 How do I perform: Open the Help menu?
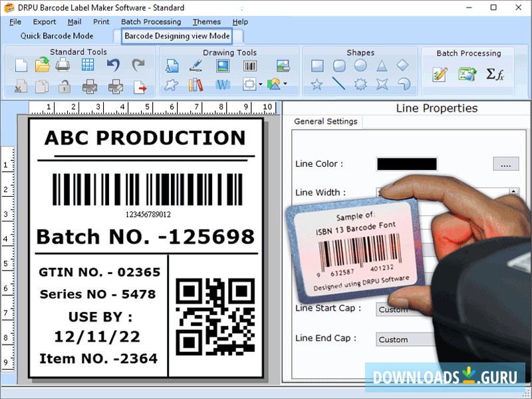tap(240, 22)
